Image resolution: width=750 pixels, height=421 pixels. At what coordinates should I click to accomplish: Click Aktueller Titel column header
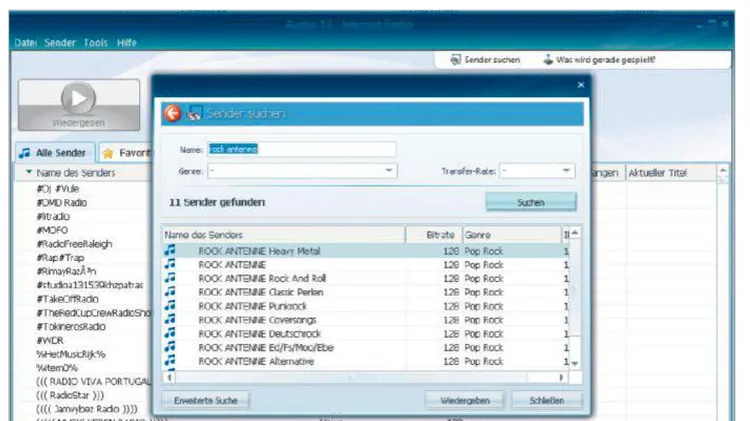[671, 173]
